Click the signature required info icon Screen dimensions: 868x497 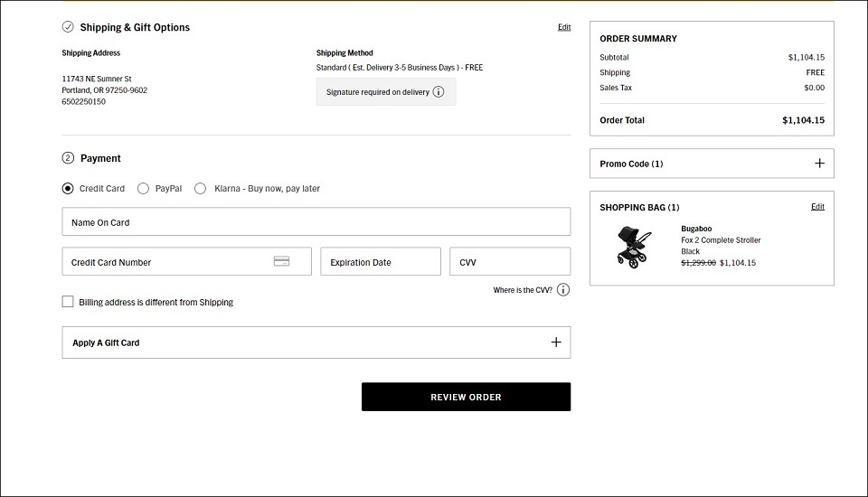click(439, 92)
